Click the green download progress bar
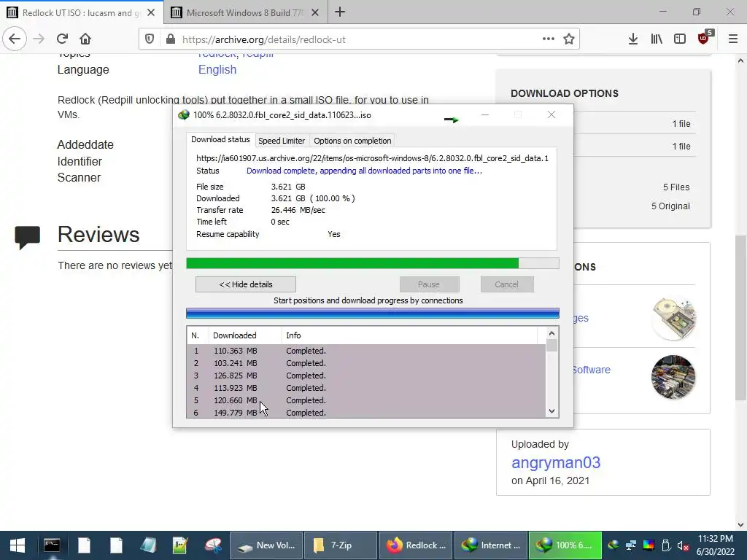Screen dimensions: 747x560 (x=373, y=263)
